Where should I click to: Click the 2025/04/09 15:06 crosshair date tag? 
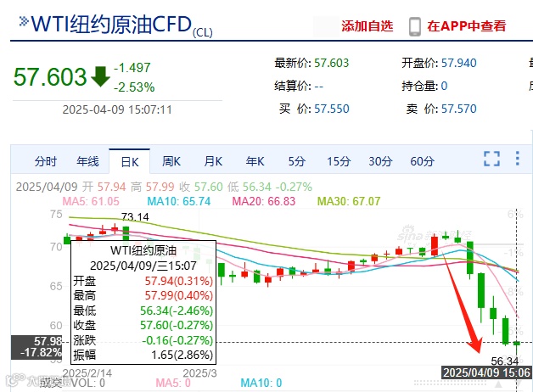click(487, 372)
